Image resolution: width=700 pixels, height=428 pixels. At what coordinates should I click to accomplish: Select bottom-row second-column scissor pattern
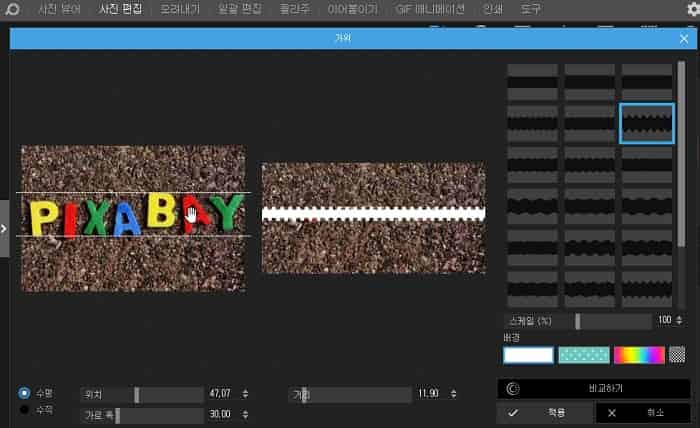(590, 289)
